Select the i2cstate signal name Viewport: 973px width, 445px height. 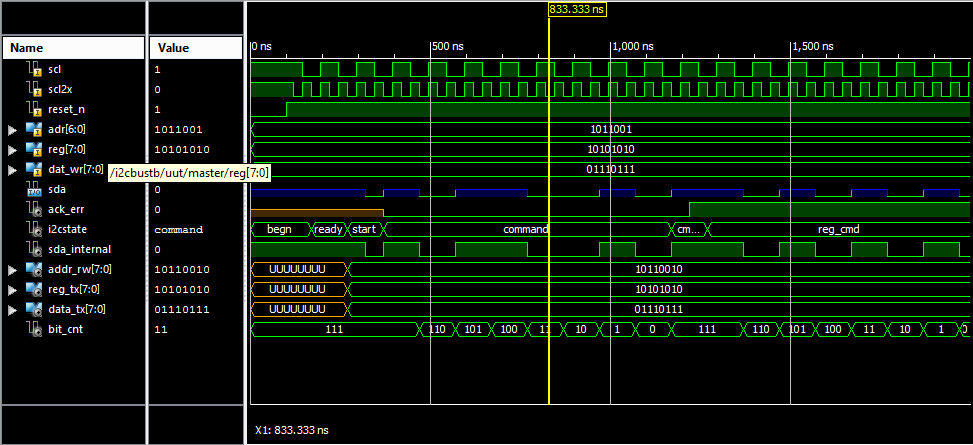[65, 229]
